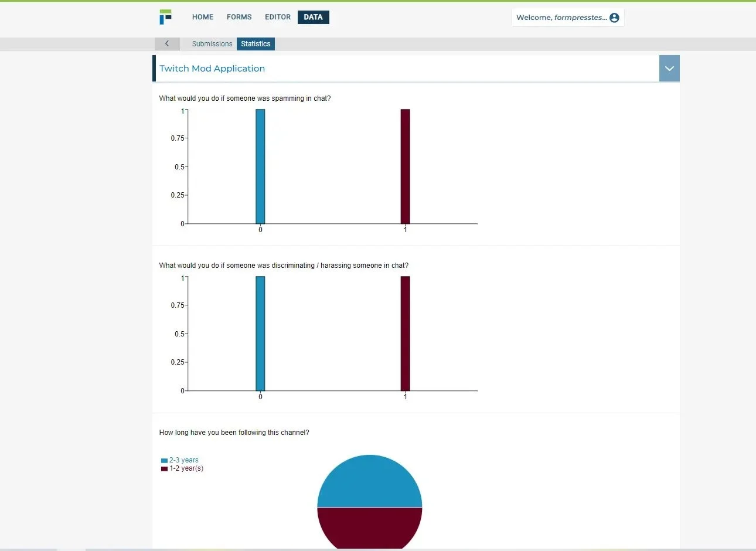Click the discriminating / harassing question text
The height and width of the screenshot is (551, 756).
[x=284, y=266]
